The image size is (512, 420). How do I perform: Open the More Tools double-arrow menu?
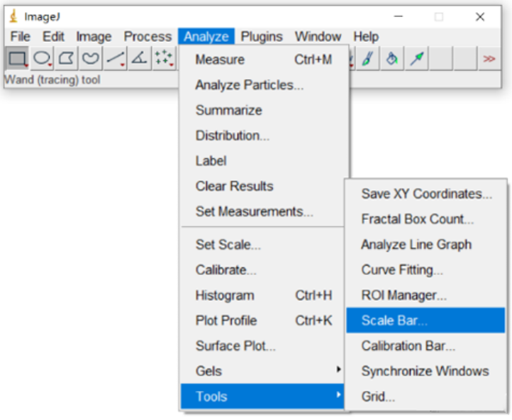point(489,59)
